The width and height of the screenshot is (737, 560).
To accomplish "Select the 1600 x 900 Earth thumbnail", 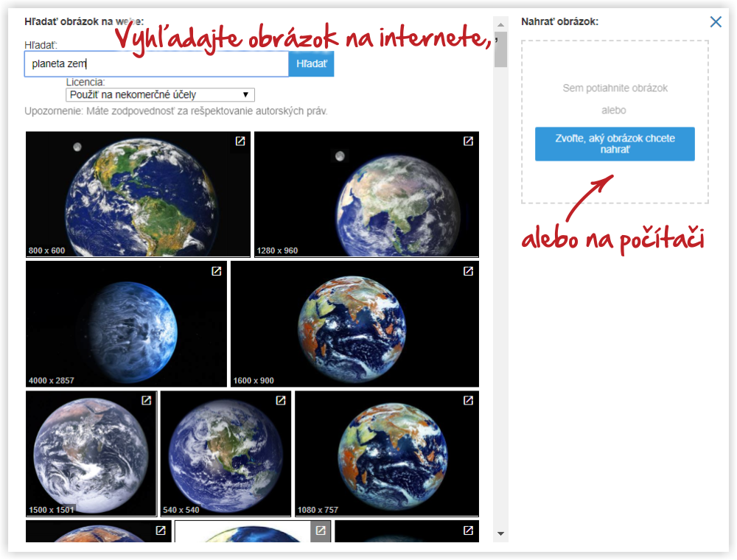I will (x=355, y=323).
